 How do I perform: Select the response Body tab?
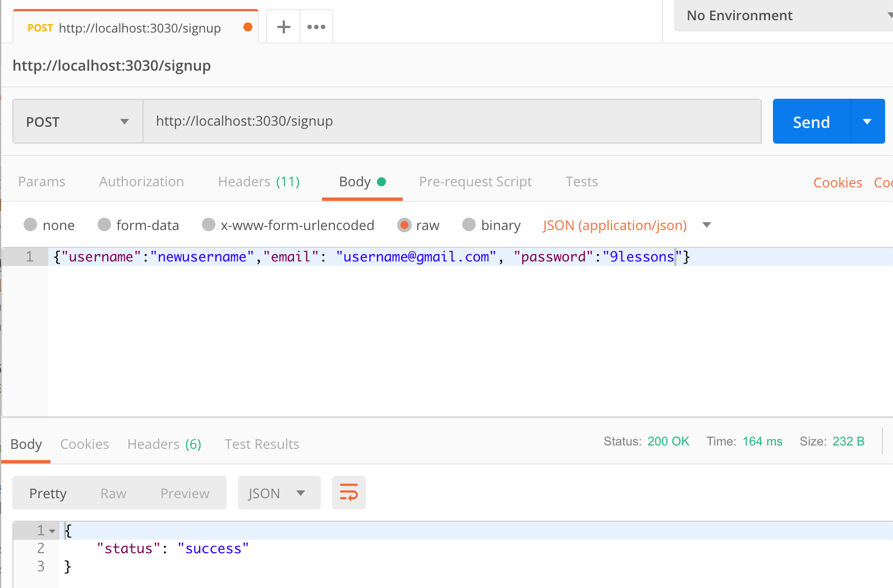coord(26,444)
